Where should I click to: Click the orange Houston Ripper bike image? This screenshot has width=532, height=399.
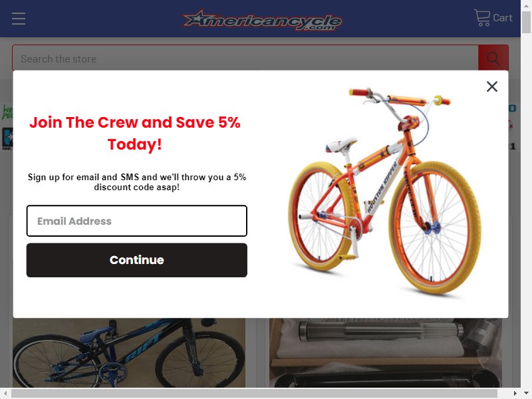point(384,192)
